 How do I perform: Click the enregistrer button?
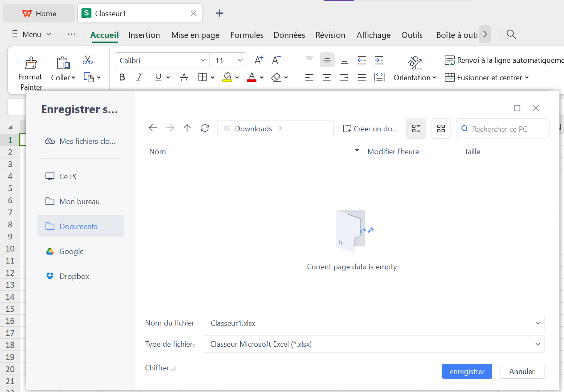(467, 371)
